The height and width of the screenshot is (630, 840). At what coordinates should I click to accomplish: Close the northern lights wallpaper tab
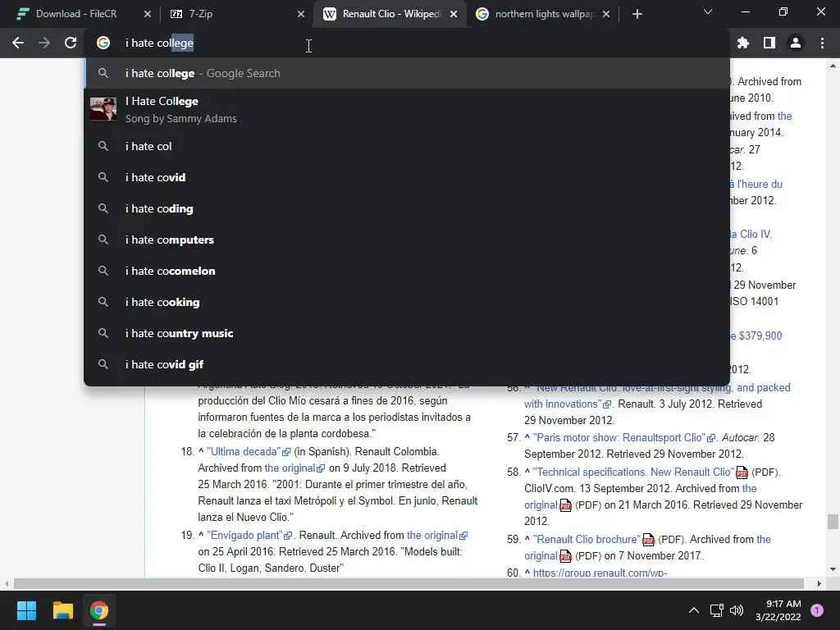(606, 15)
